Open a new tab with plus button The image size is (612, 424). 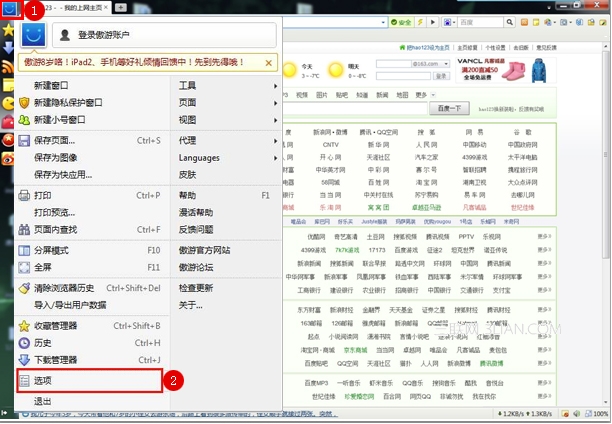(121, 7)
